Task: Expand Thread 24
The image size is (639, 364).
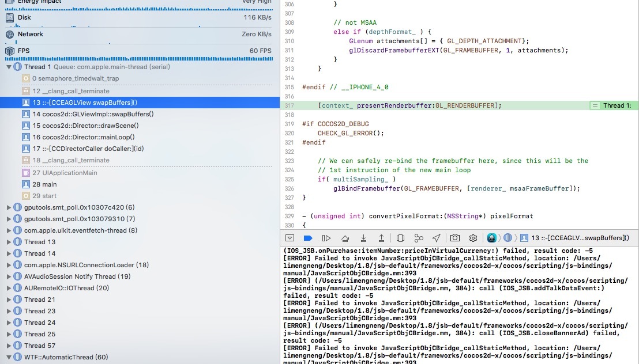Action: [9, 323]
